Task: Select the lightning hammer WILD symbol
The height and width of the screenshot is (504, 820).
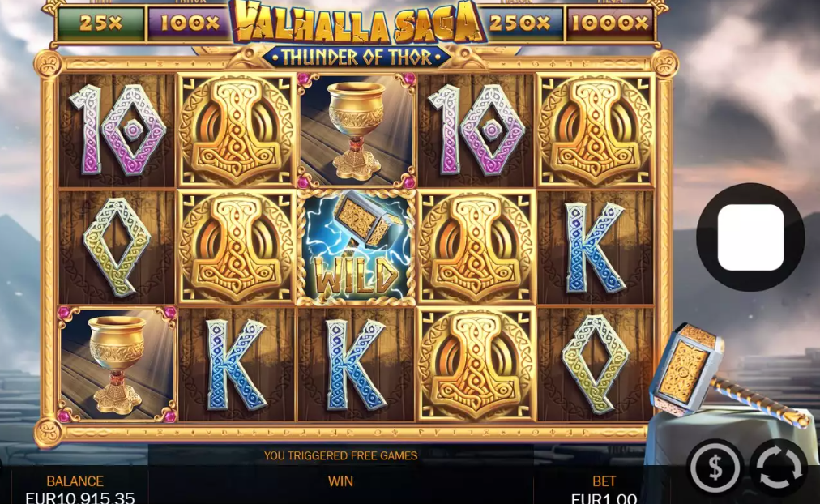Action: (x=357, y=247)
